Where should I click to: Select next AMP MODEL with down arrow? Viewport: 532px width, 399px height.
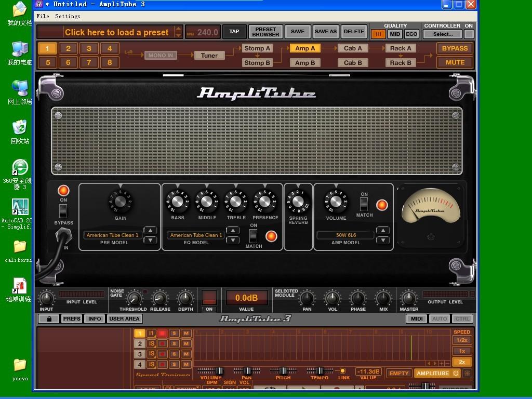pyautogui.click(x=383, y=240)
